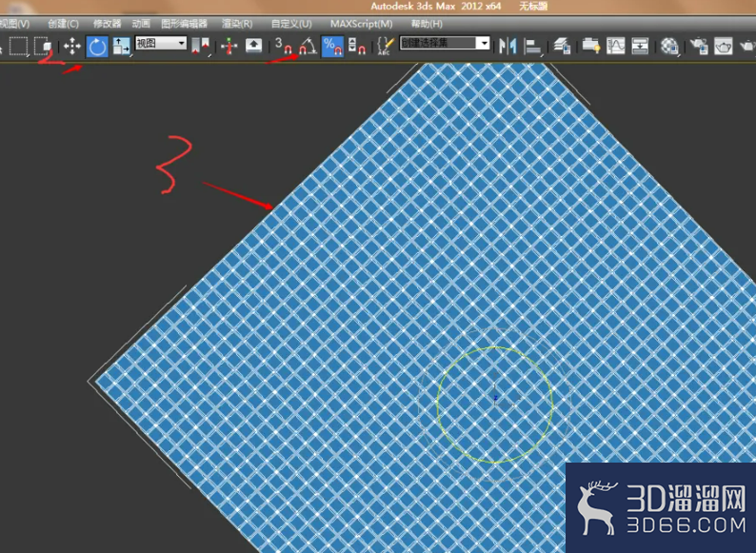Open the 动画 menu
Screen dimensions: 756x553
pos(141,24)
